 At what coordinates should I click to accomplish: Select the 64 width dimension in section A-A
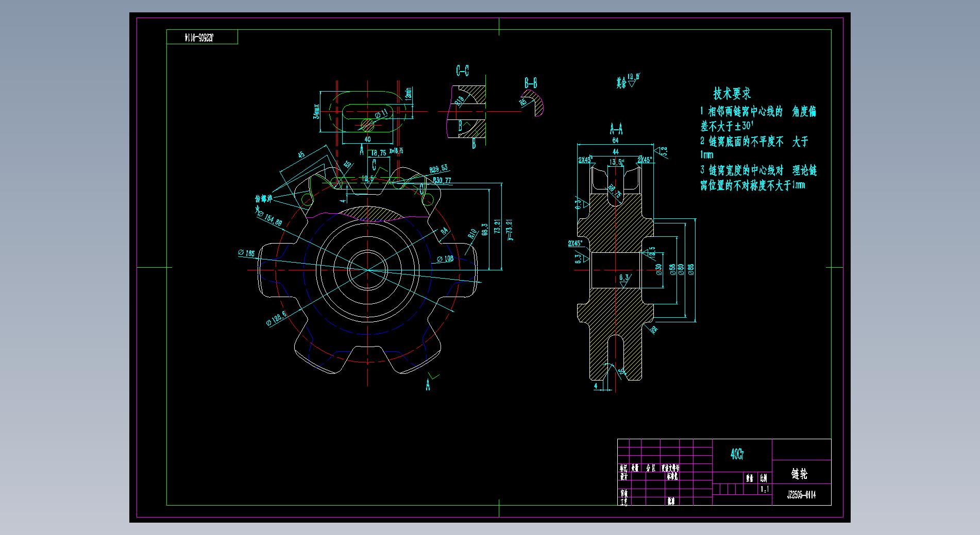615,140
